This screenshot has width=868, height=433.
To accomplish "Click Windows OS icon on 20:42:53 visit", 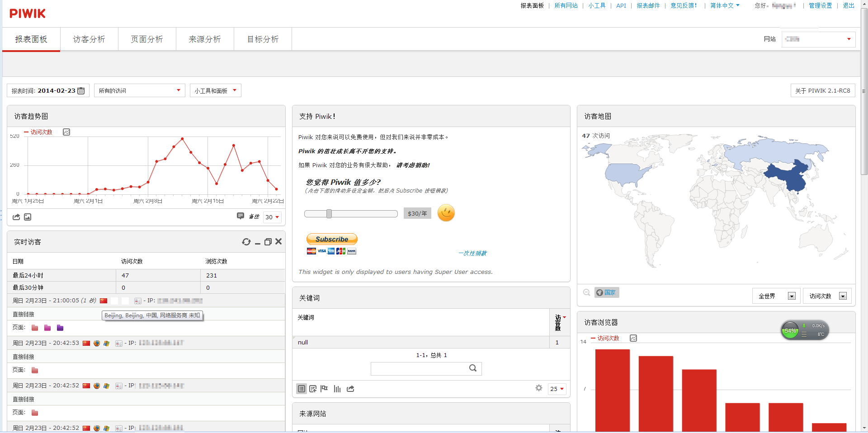I will tap(107, 343).
